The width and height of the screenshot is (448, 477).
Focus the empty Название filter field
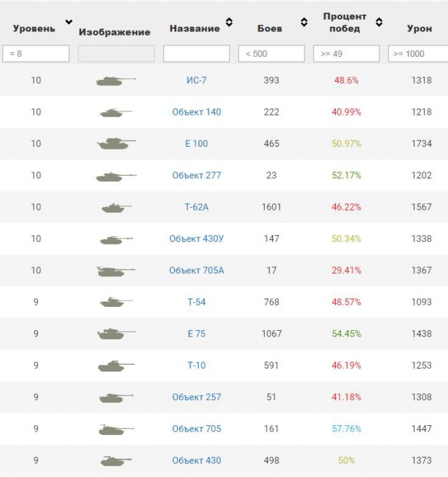197,54
